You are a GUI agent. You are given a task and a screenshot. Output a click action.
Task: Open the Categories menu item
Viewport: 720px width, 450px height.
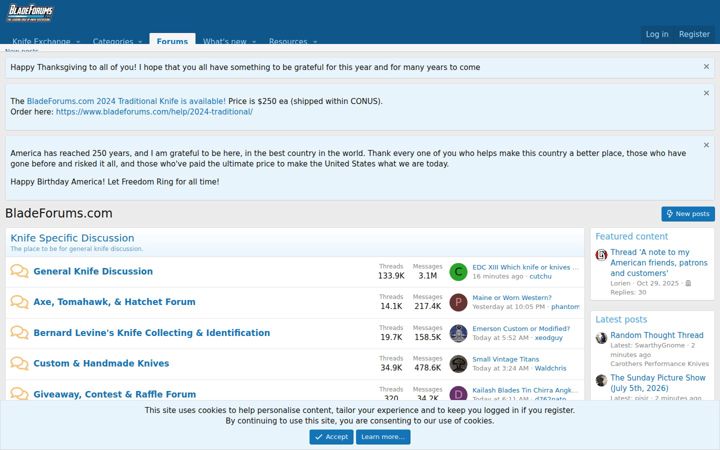click(x=113, y=41)
